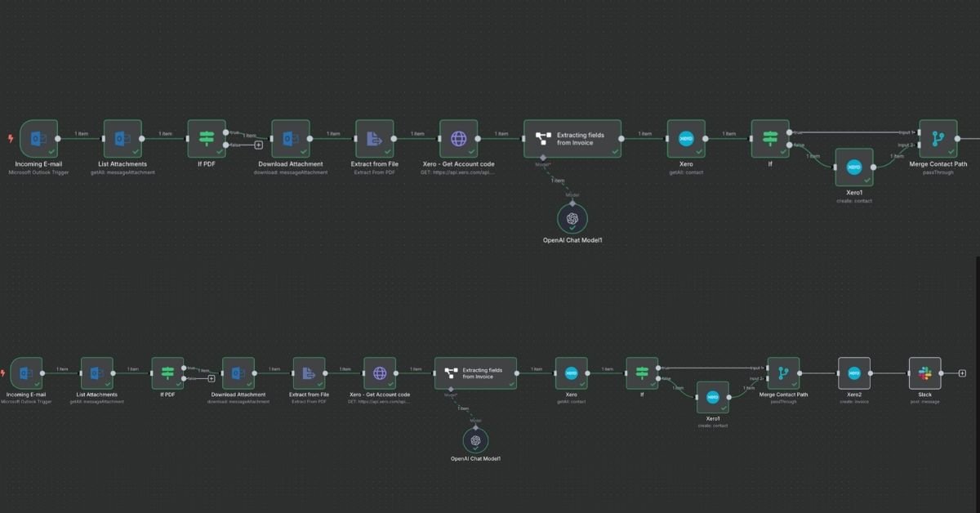Click the "post: message" label under Slack
The height and width of the screenshot is (513, 980).
click(925, 401)
